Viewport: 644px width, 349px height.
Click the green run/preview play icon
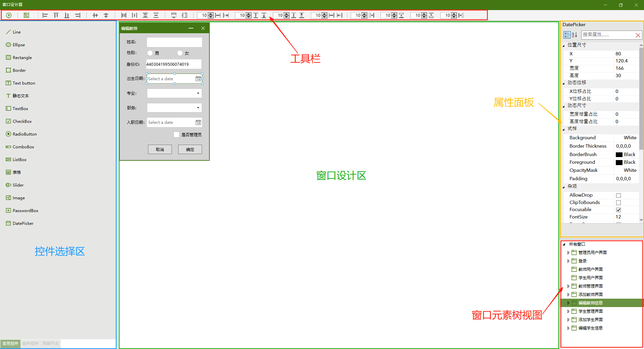pyautogui.click(x=9, y=15)
